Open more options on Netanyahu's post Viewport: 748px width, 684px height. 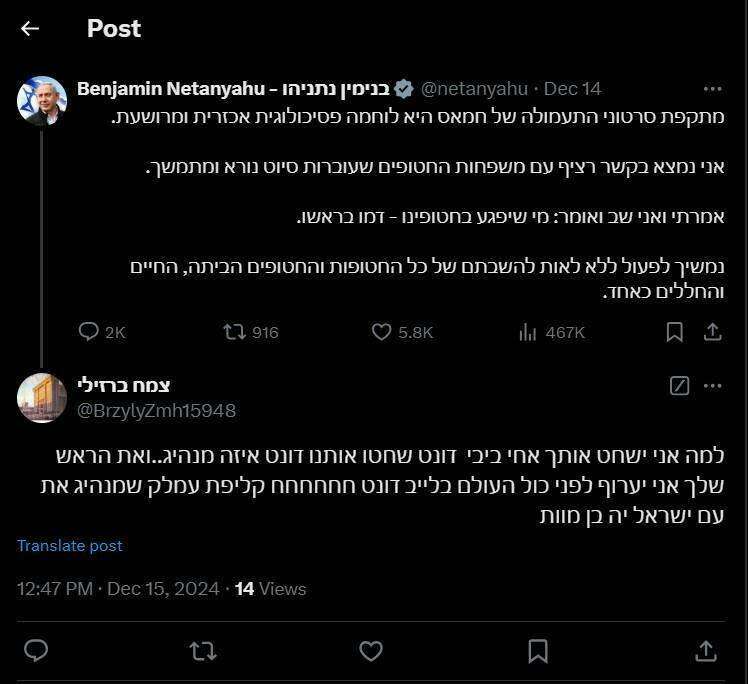click(x=712, y=89)
